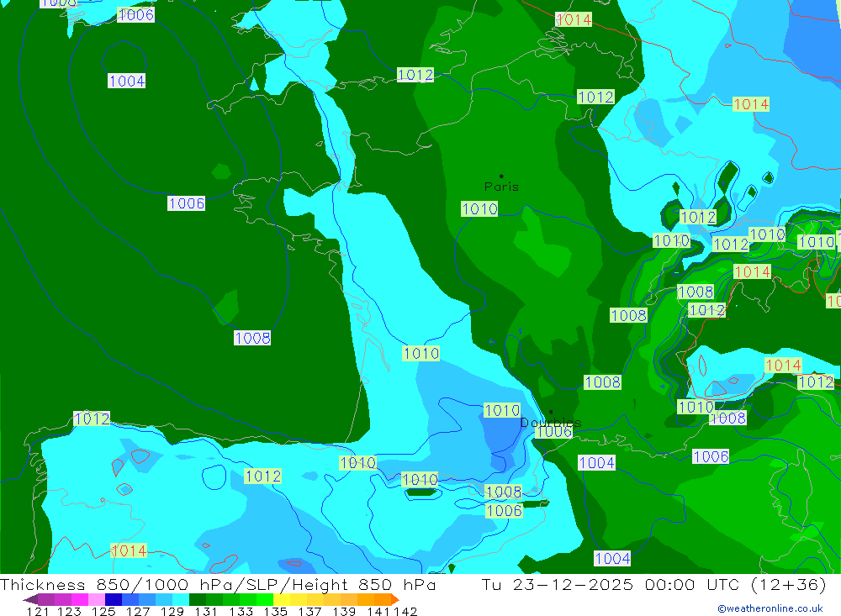Click the legend value 137

point(309,611)
